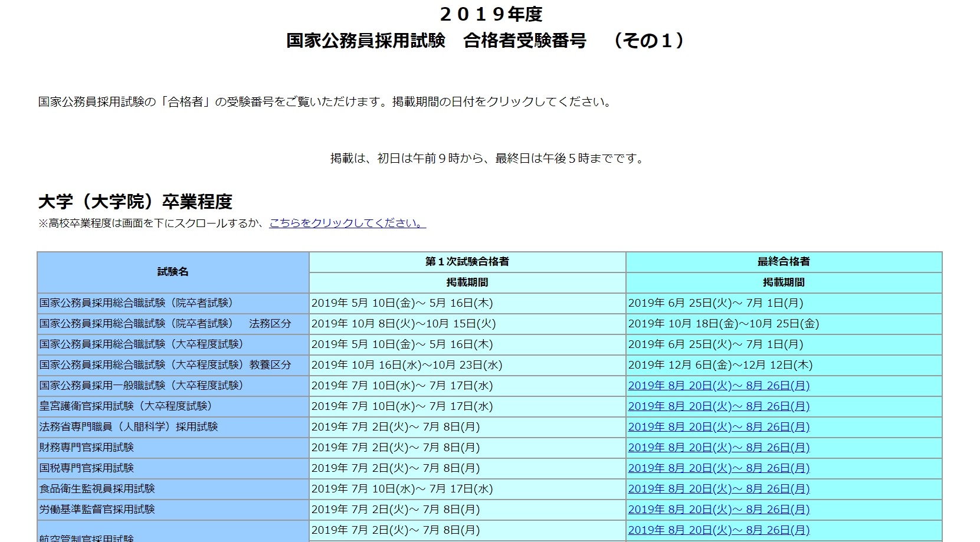Image resolution: width=980 pixels, height=542 pixels.
Task: Open final results link for 食品衛生監視員採用試験
Action: pos(719,489)
